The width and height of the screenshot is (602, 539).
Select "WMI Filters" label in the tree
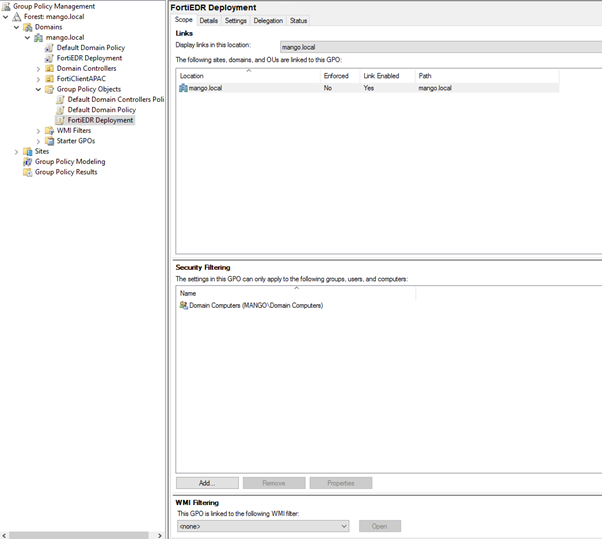(x=74, y=131)
